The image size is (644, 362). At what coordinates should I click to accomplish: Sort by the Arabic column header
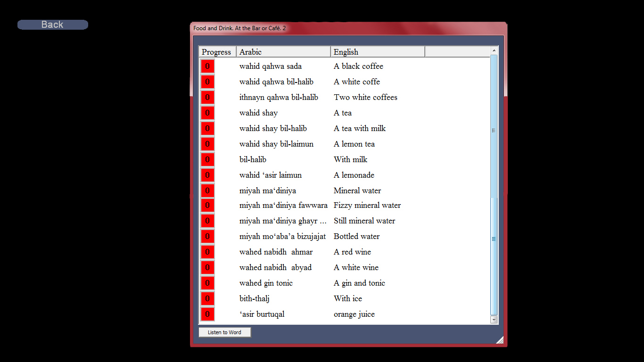click(283, 52)
